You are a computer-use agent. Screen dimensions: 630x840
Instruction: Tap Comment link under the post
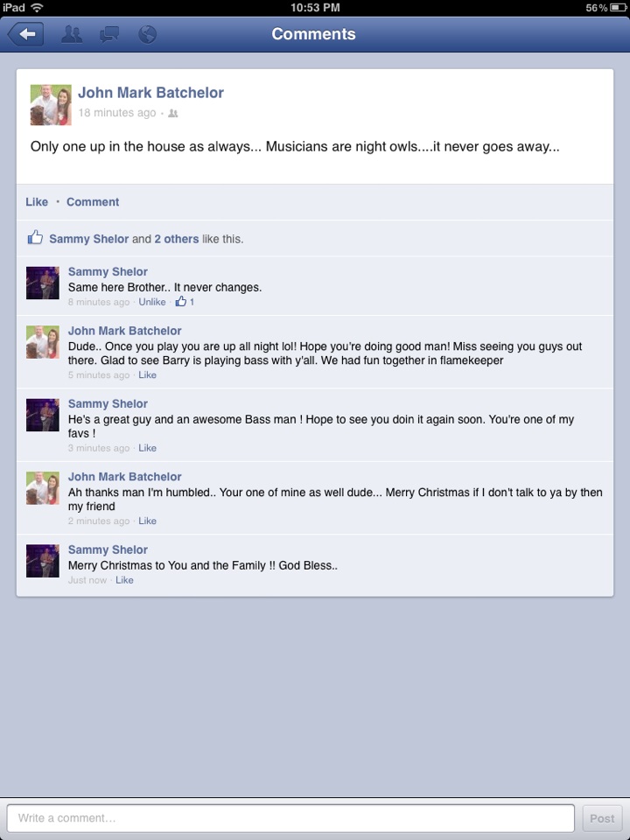pos(93,202)
